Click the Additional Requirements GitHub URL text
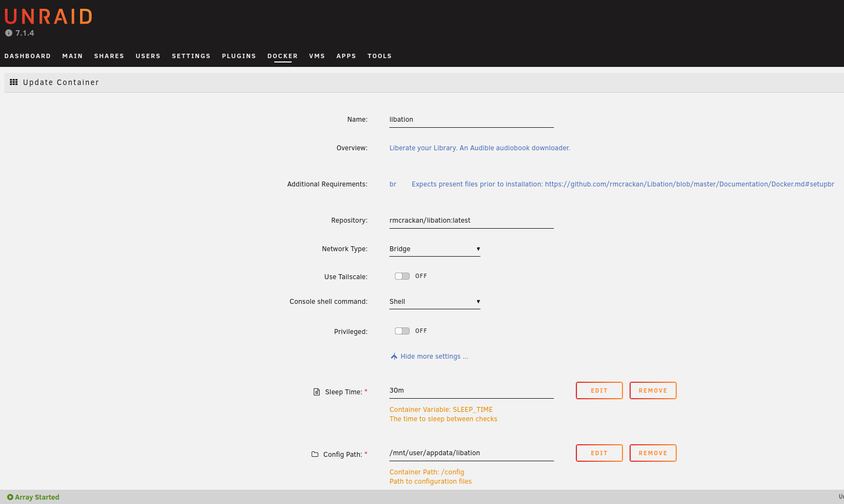 click(689, 184)
